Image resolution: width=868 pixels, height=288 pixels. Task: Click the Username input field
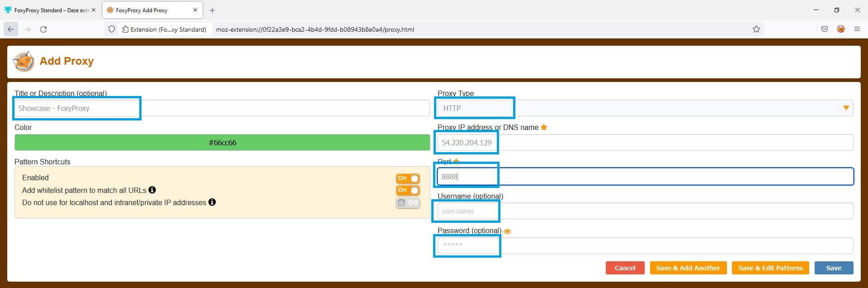click(645, 211)
